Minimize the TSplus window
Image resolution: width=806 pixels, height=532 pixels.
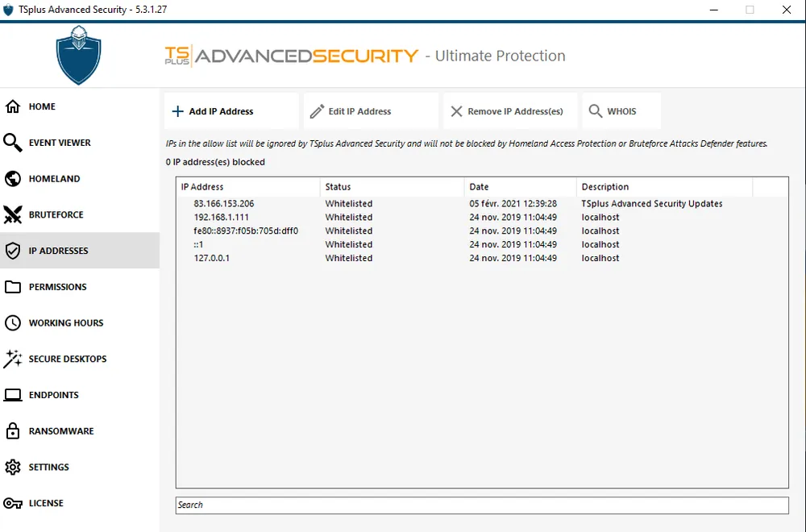[x=713, y=10]
